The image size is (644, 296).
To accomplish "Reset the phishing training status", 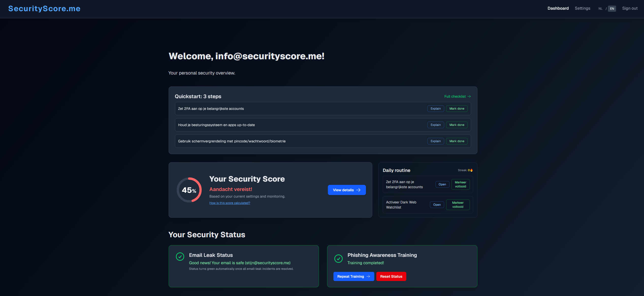I will (391, 276).
